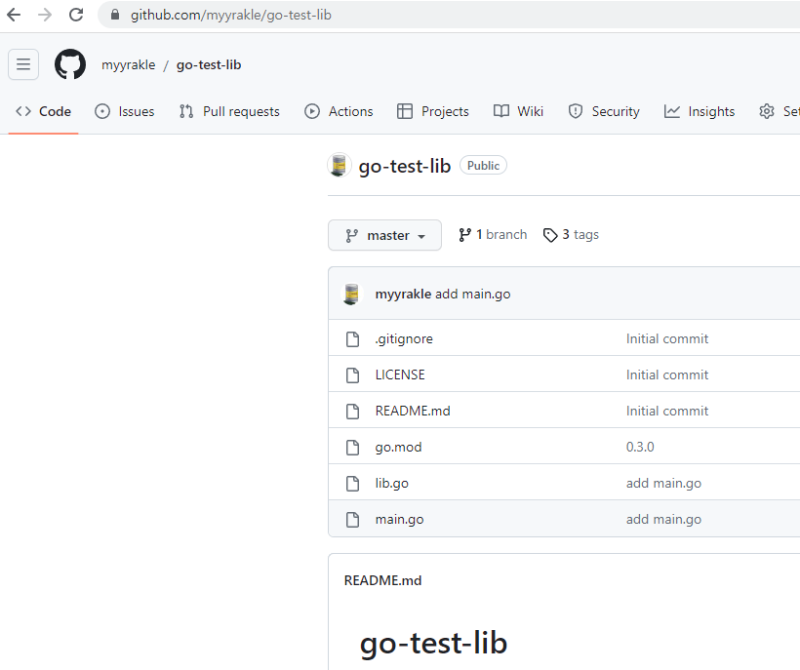Screen dimensions: 800x670
Task: View the 0.3.0 commit message link
Action: click(x=640, y=447)
